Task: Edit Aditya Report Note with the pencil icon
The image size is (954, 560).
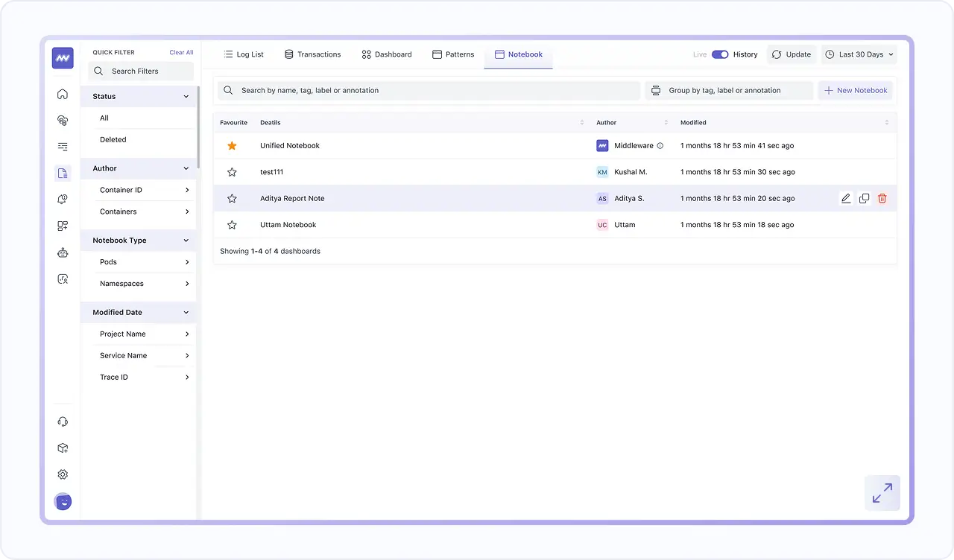Action: [x=846, y=198]
